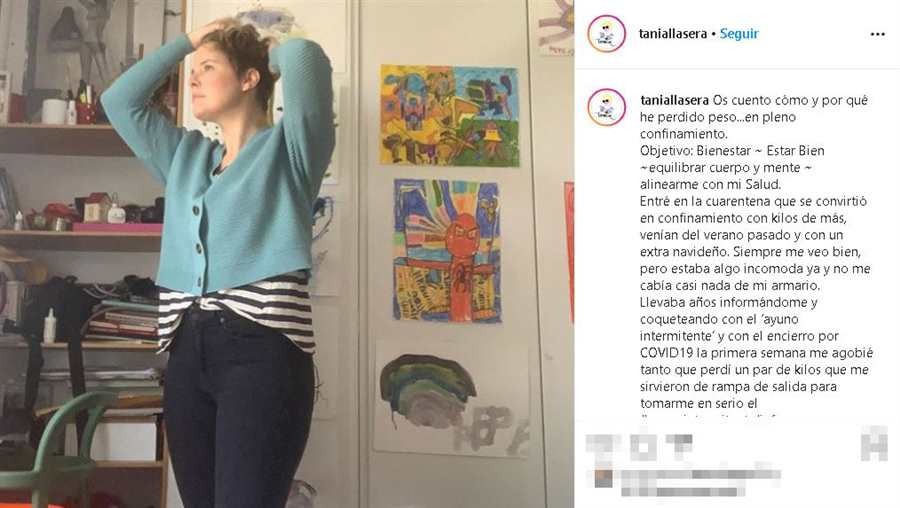The image size is (900, 508).
Task: Click the green rainbow painting in photo
Action: tap(451, 399)
